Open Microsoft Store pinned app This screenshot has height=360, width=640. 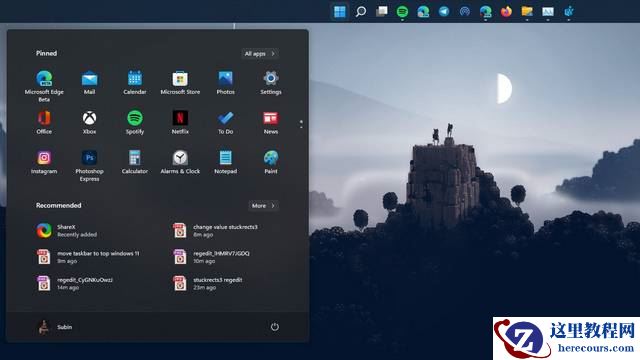click(180, 83)
